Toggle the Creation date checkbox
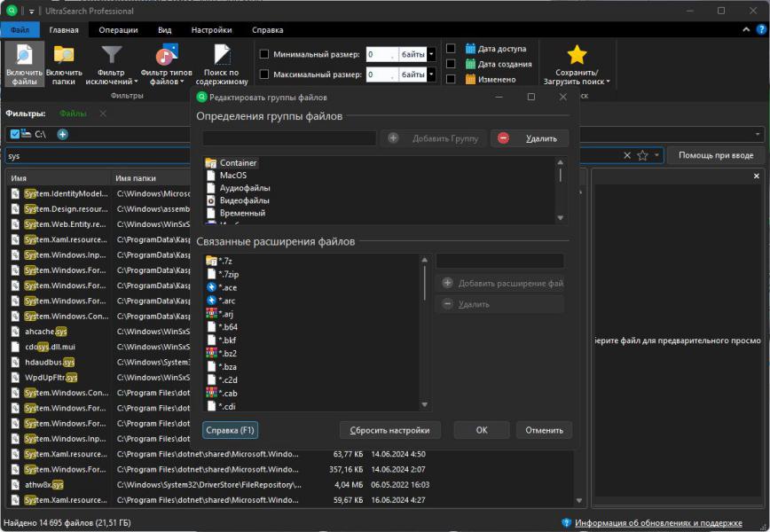The width and height of the screenshot is (770, 532). point(451,63)
